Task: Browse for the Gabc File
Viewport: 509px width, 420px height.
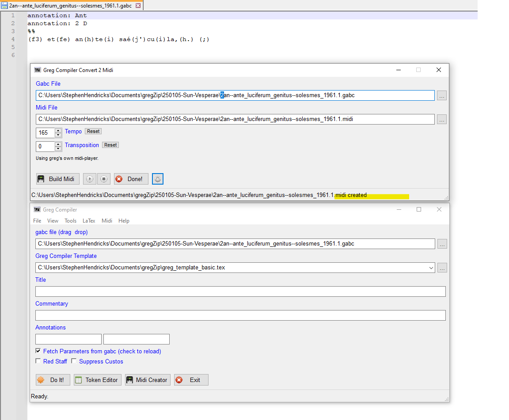Action: [442, 95]
